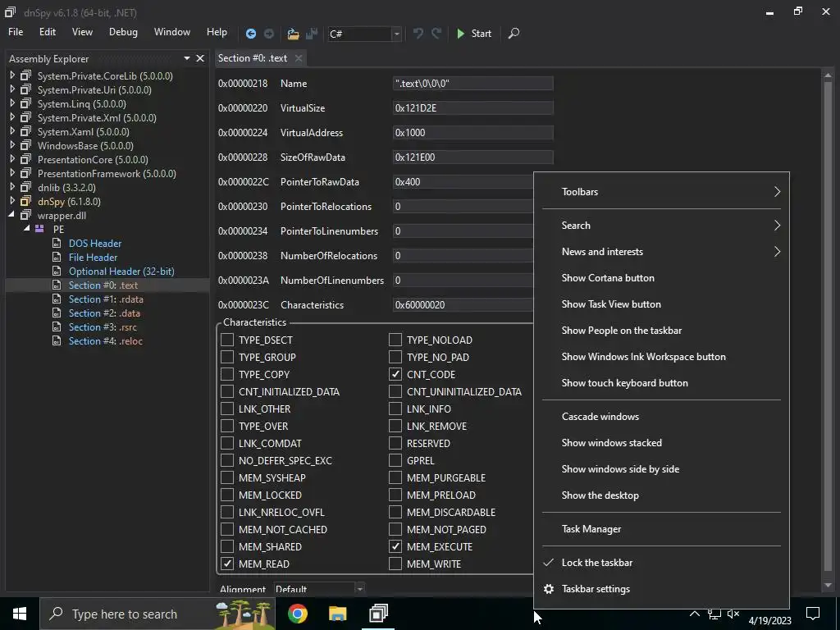Expand the dnSpy (6.1.8.0) assembly node

pyautogui.click(x=12, y=201)
